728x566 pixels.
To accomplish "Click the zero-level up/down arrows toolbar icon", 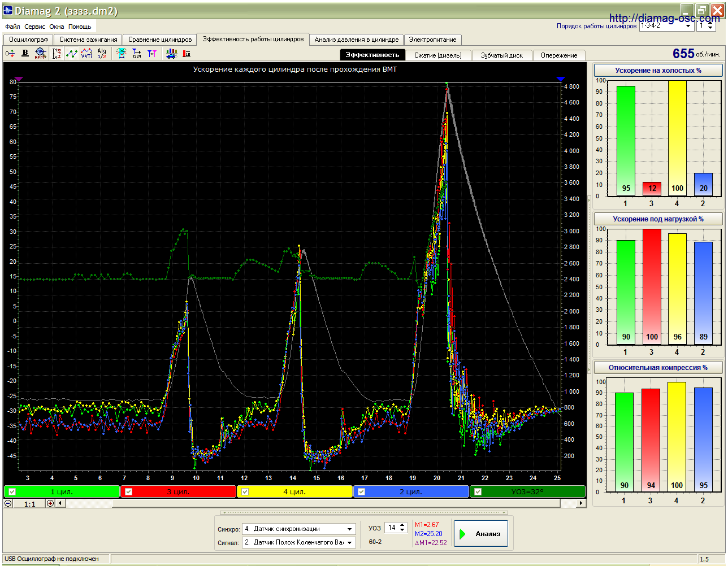I will click(x=10, y=53).
